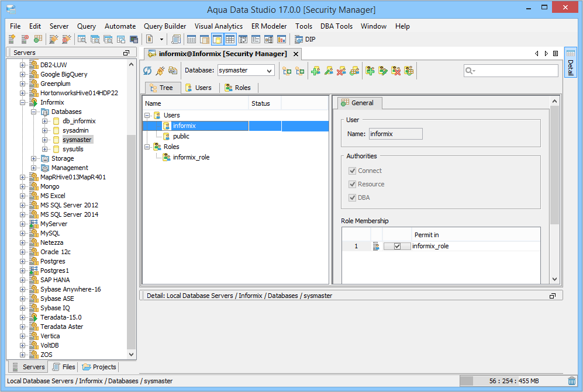
Task: Click the Detail side panel button
Action: pos(570,62)
